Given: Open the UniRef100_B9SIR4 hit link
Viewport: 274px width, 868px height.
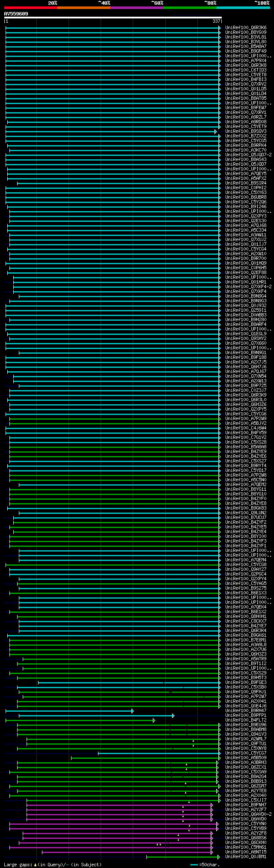Looking at the screenshot, I should pyautogui.click(x=246, y=183).
